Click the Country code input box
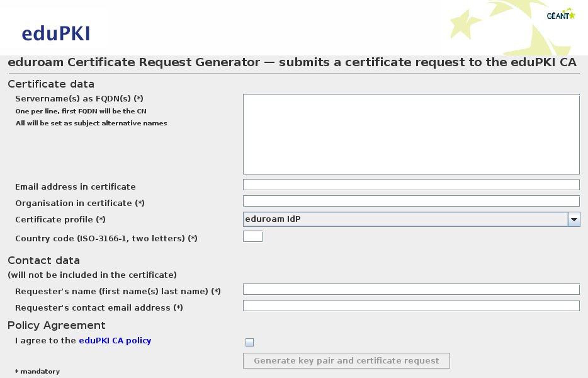The width and height of the screenshot is (588, 378). (x=252, y=236)
